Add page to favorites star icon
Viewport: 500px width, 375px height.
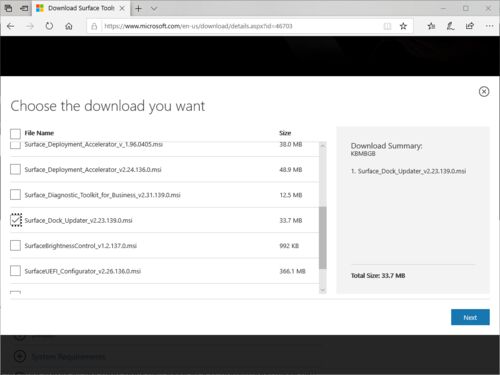pyautogui.click(x=403, y=26)
